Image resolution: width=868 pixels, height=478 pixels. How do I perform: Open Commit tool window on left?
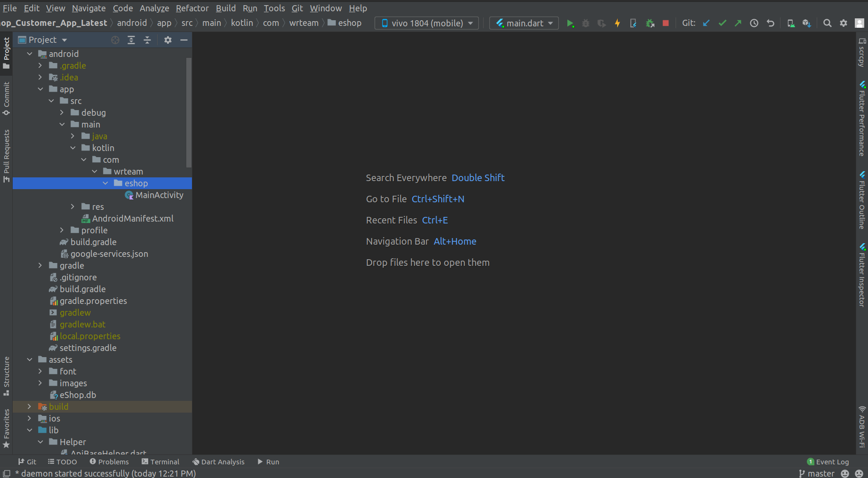[x=7, y=99]
